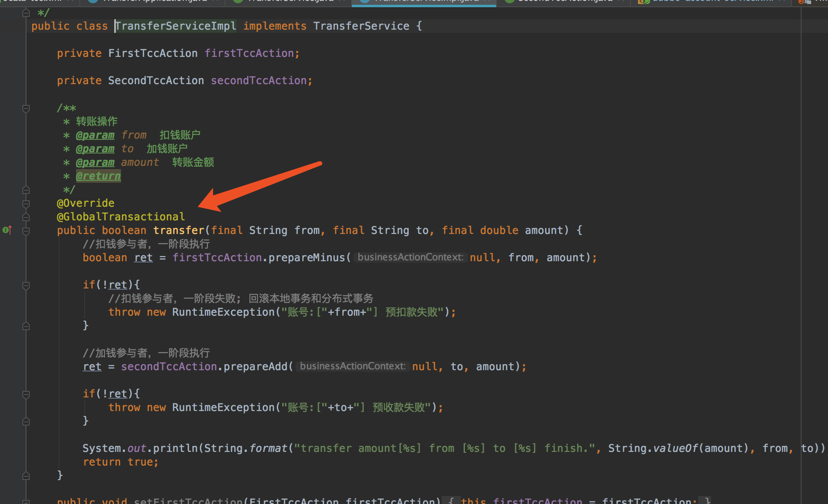Click the @return Javadoc tag
This screenshot has width=828, height=504.
[x=98, y=176]
